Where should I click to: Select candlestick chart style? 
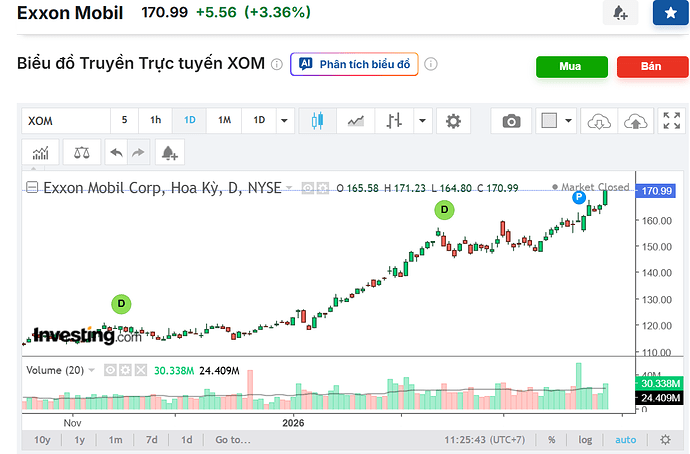point(317,121)
